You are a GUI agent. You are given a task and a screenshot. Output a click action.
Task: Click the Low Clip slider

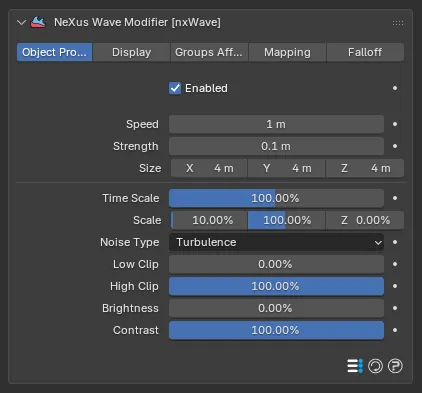coord(276,264)
